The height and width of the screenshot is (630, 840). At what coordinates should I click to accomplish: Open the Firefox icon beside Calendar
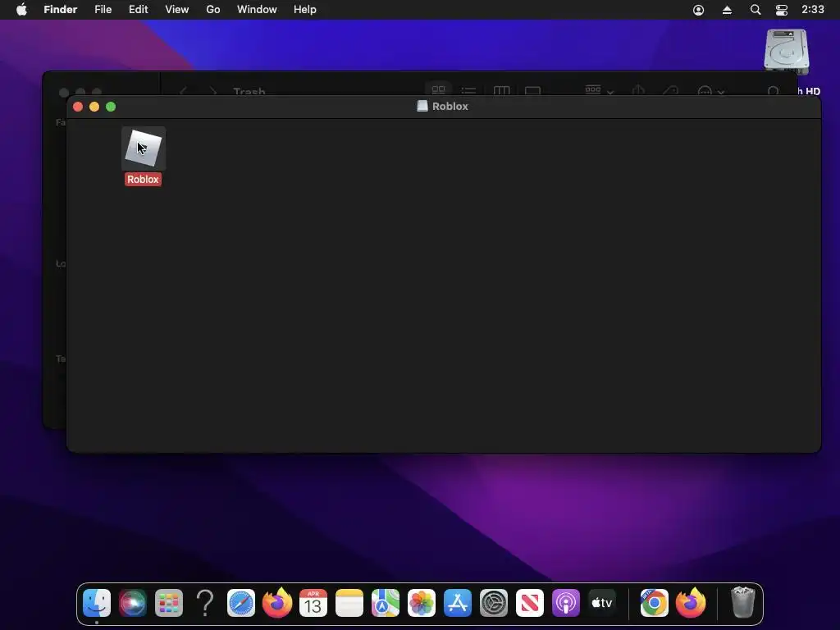point(277,603)
